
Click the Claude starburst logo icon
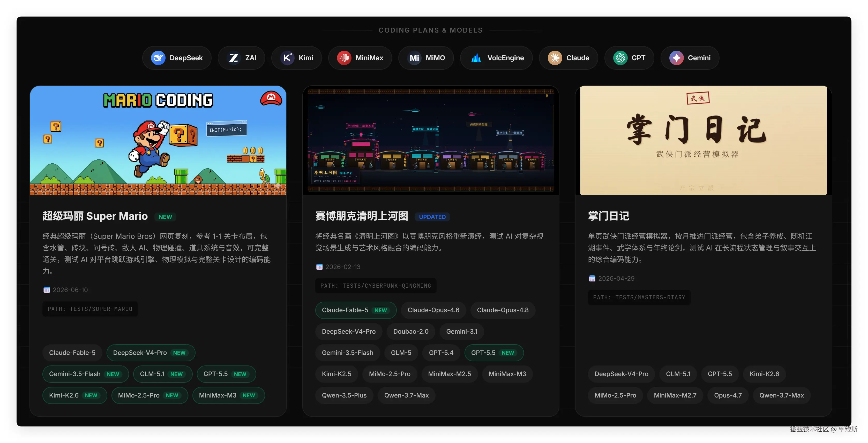point(555,58)
